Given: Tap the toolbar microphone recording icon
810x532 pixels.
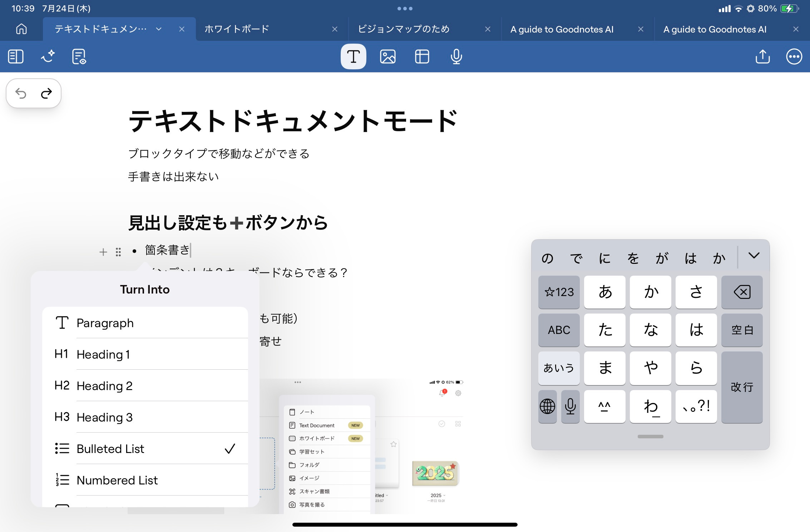Looking at the screenshot, I should click(456, 56).
